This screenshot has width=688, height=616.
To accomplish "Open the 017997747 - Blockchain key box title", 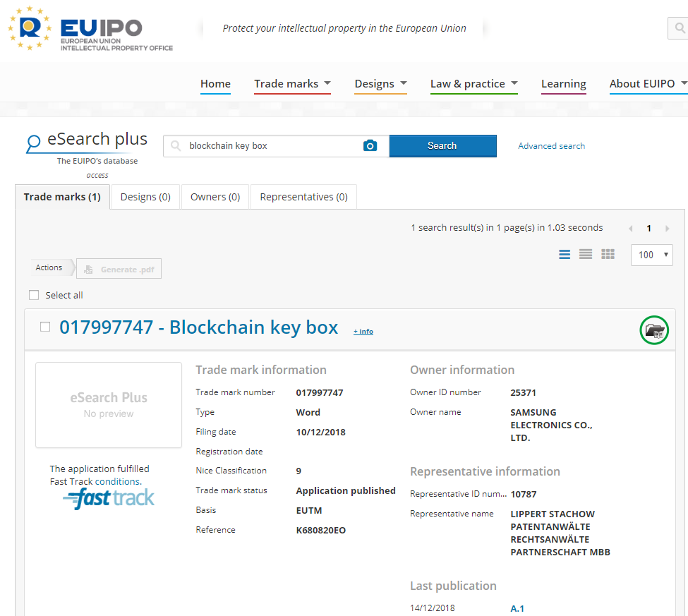I will coord(199,327).
